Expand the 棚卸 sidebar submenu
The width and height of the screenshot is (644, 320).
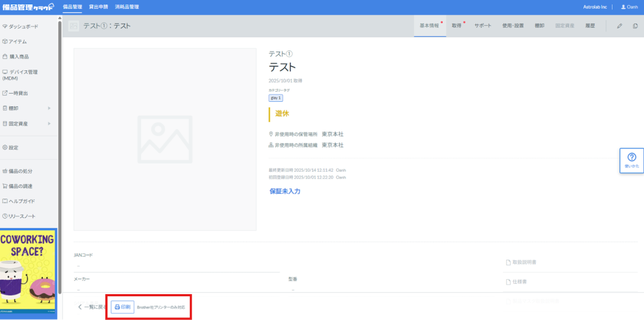[48, 108]
